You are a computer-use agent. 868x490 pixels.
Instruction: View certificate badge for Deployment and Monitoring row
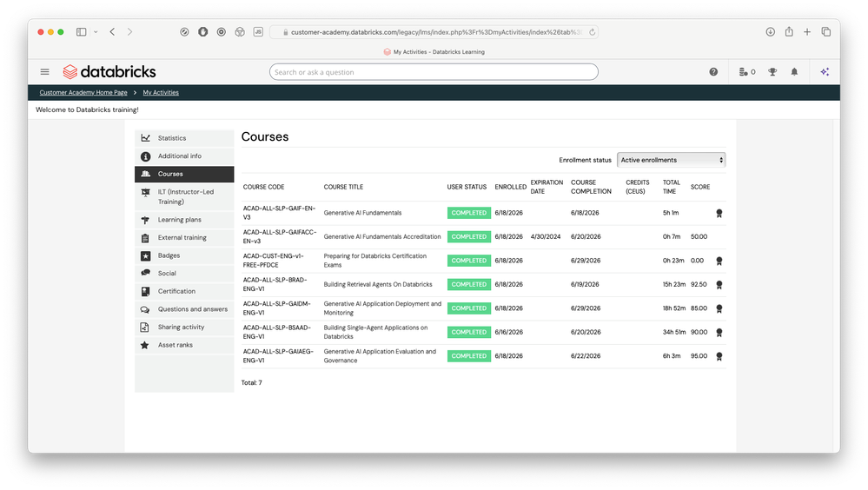(719, 308)
